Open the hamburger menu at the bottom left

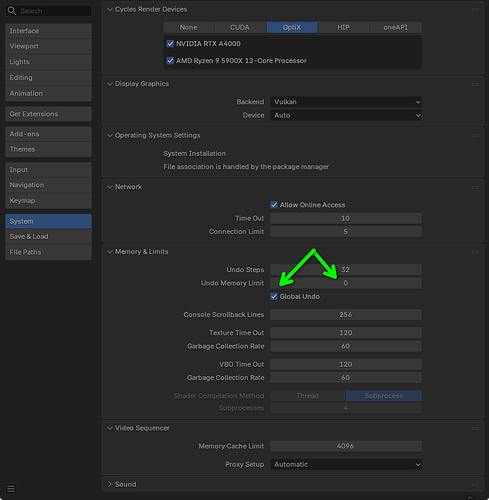[11, 489]
